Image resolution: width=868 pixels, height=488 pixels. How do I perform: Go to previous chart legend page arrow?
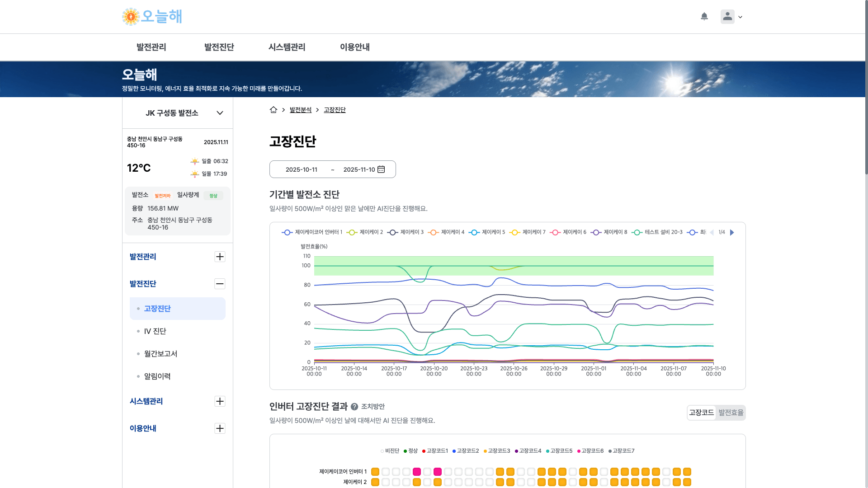pyautogui.click(x=712, y=232)
